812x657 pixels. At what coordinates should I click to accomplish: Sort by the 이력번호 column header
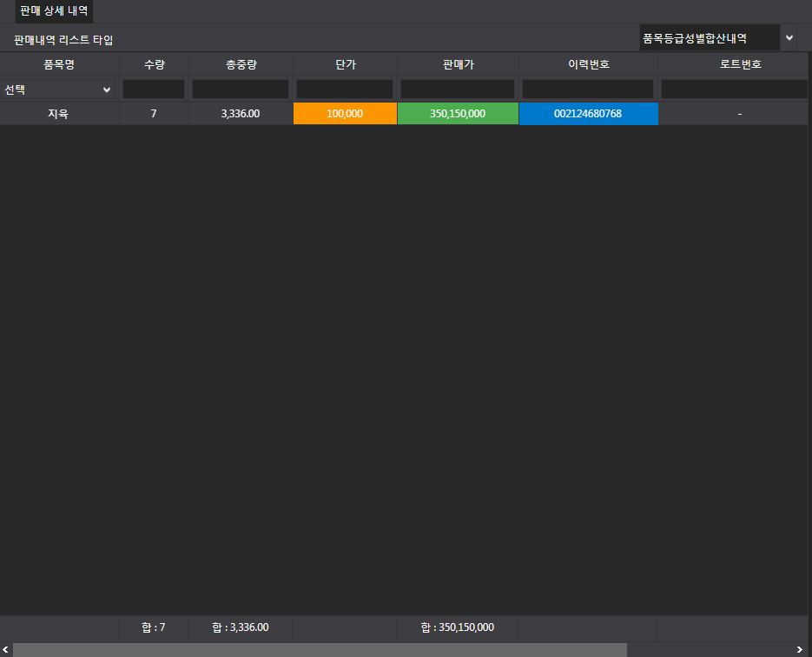pos(588,64)
